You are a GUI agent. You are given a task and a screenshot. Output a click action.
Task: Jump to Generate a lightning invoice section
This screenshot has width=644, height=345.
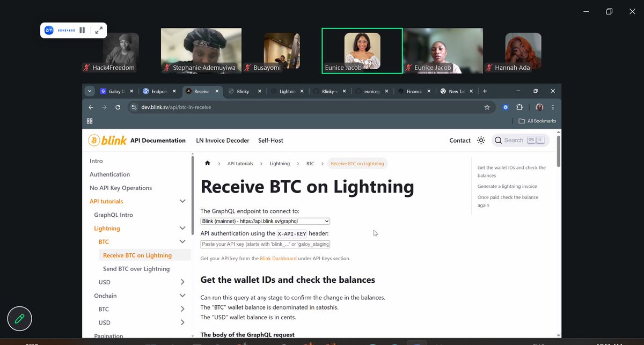507,186
